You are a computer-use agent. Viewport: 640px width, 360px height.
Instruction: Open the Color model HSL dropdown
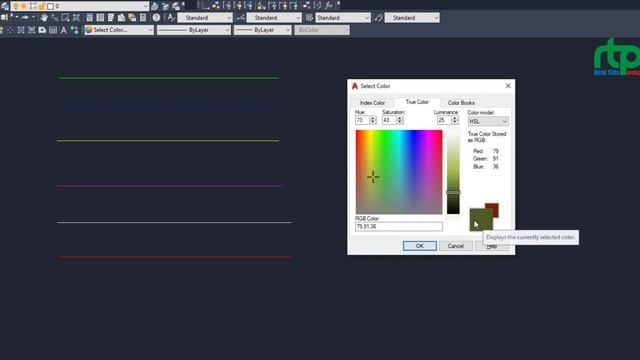click(x=488, y=121)
